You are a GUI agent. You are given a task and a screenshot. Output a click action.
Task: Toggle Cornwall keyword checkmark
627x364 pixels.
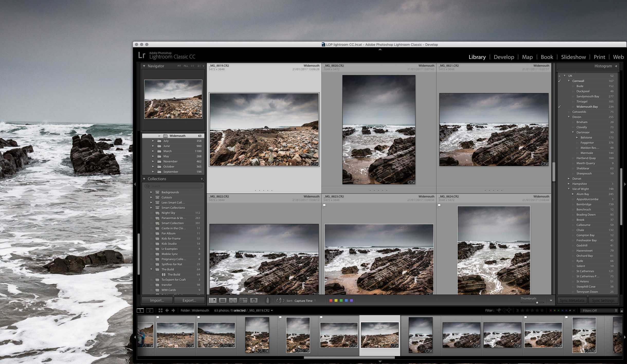pyautogui.click(x=559, y=81)
